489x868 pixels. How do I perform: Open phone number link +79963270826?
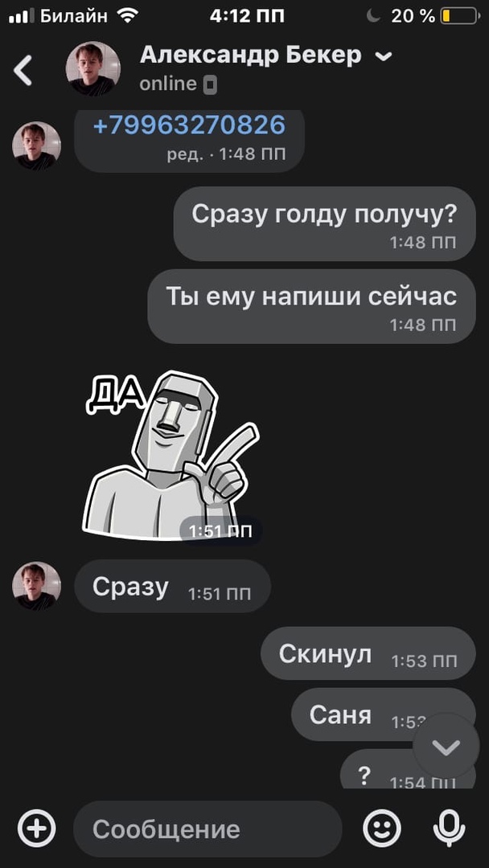189,125
